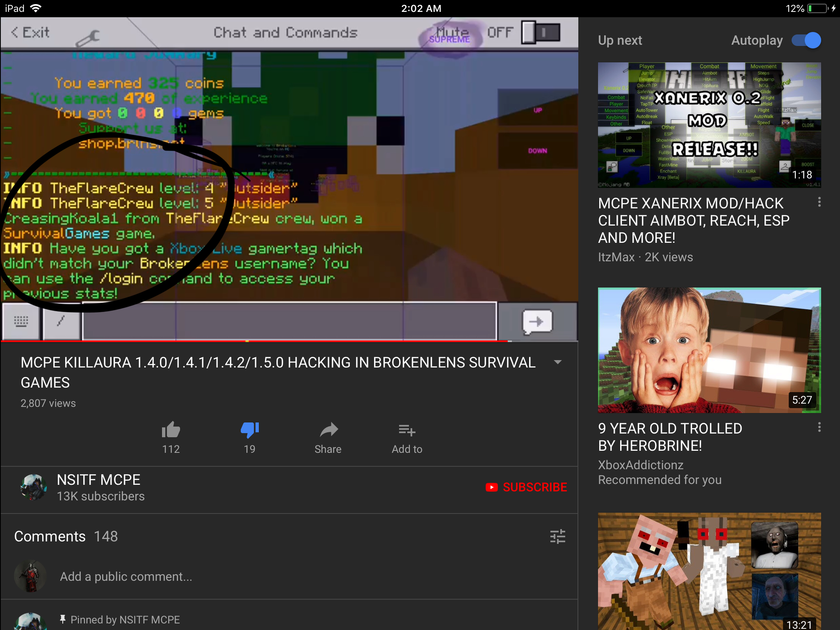Tap the Wi-Fi icon in the status bar
Screen dimensions: 840x630
pyautogui.click(x=36, y=8)
